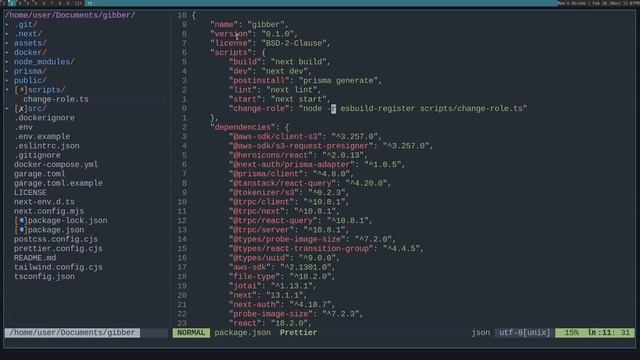Click the [x] marker beside src/
Viewport: 640px width, 360px height.
(21, 109)
